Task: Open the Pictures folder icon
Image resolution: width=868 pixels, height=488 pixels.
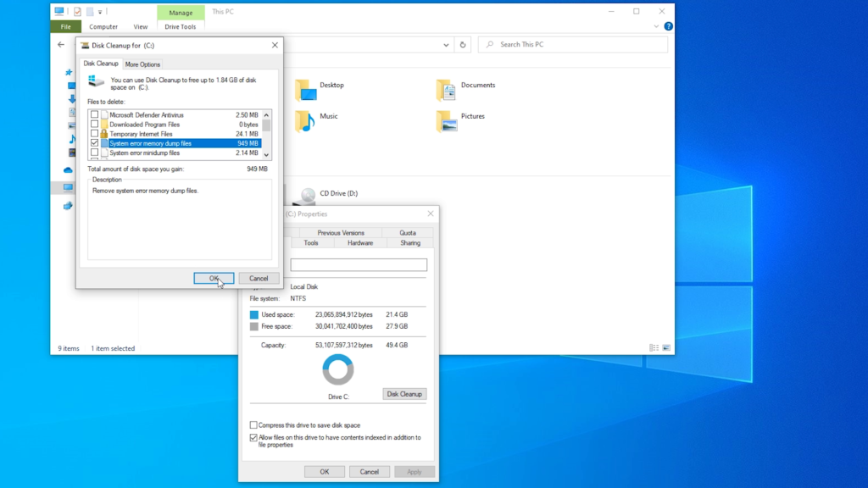Action: tap(447, 120)
